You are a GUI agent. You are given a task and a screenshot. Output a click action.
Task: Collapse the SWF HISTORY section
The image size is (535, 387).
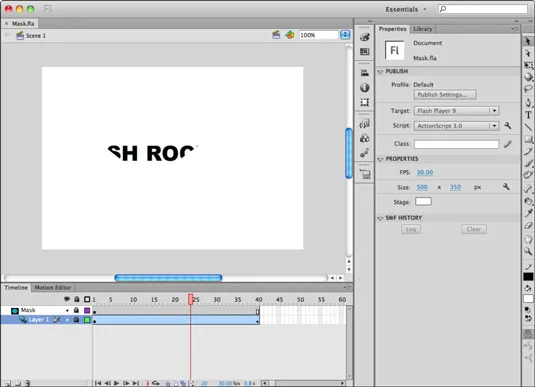380,218
